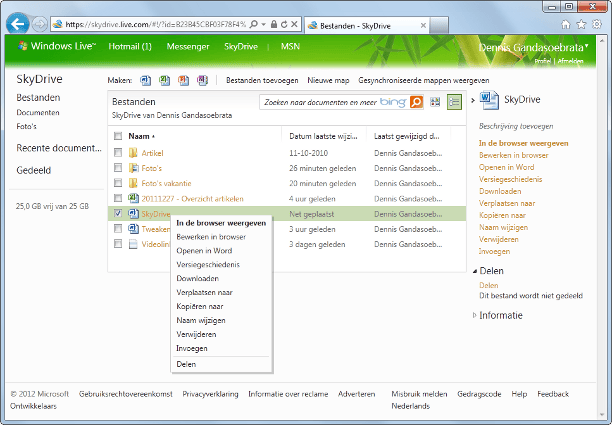The image size is (612, 425).
Task: Stop loading with the address bar X
Action: [x=294, y=25]
